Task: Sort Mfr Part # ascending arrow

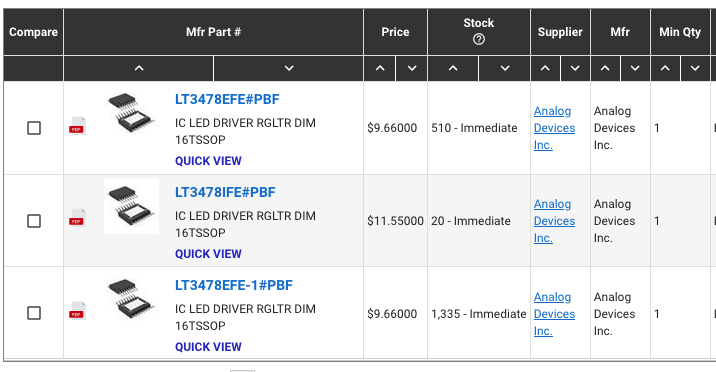Action: pos(139,68)
